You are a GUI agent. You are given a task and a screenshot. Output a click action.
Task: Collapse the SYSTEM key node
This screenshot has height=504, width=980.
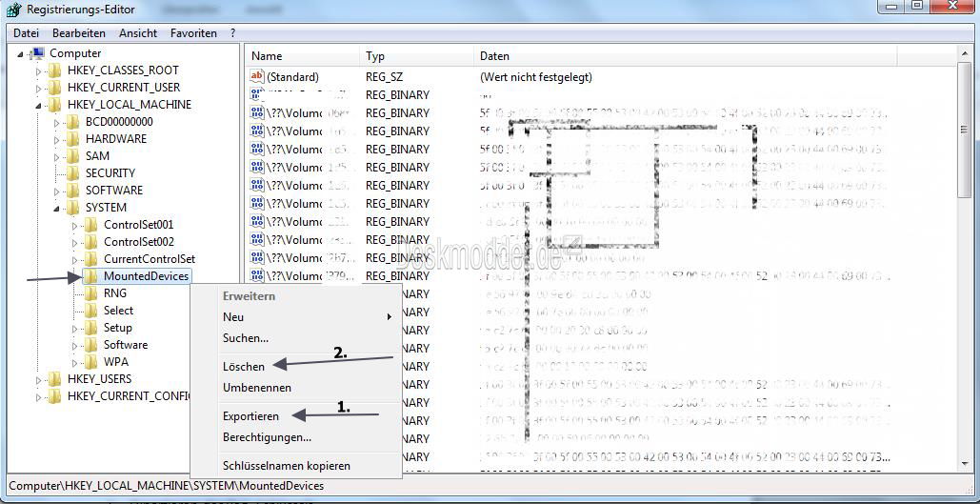point(57,208)
